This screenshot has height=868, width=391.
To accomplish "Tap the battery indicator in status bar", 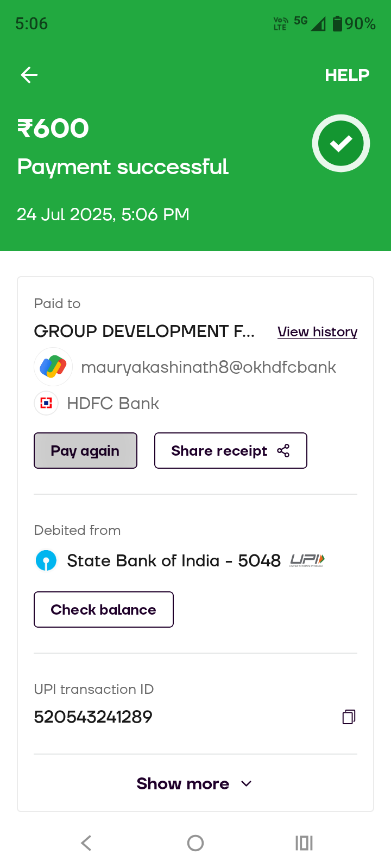I will click(338, 23).
